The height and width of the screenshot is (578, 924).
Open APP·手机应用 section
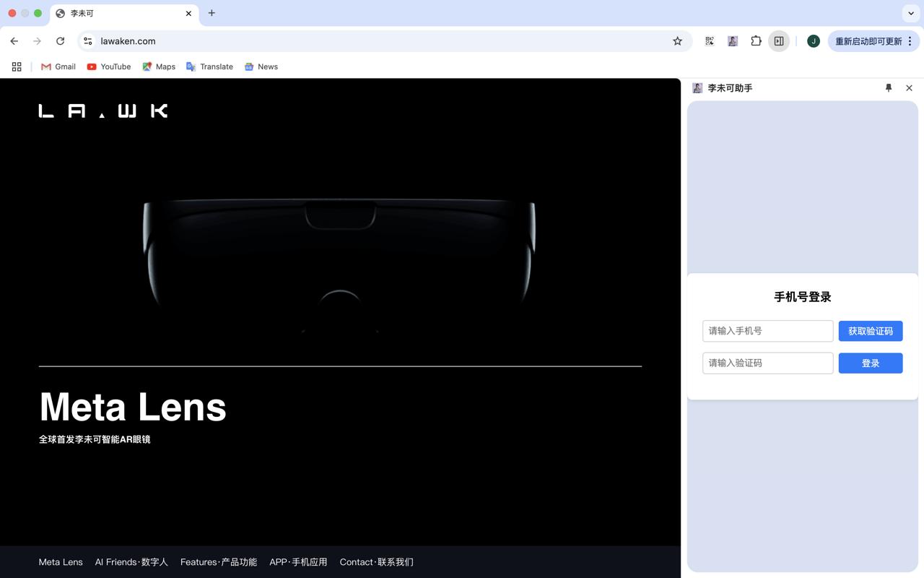[x=298, y=562]
